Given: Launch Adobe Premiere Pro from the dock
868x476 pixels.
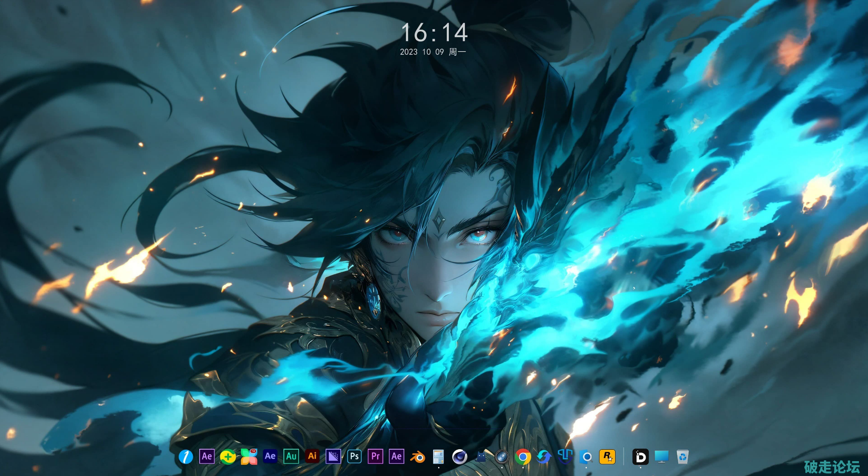Looking at the screenshot, I should pos(375,456).
